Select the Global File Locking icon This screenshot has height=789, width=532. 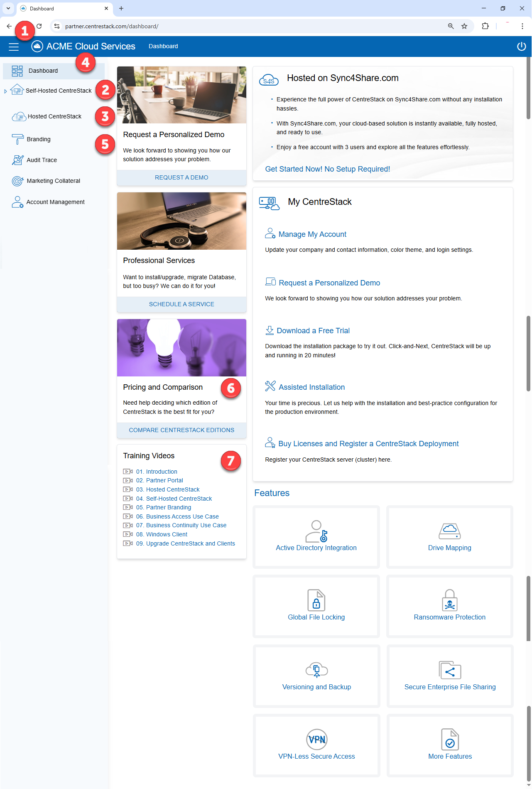point(316,600)
